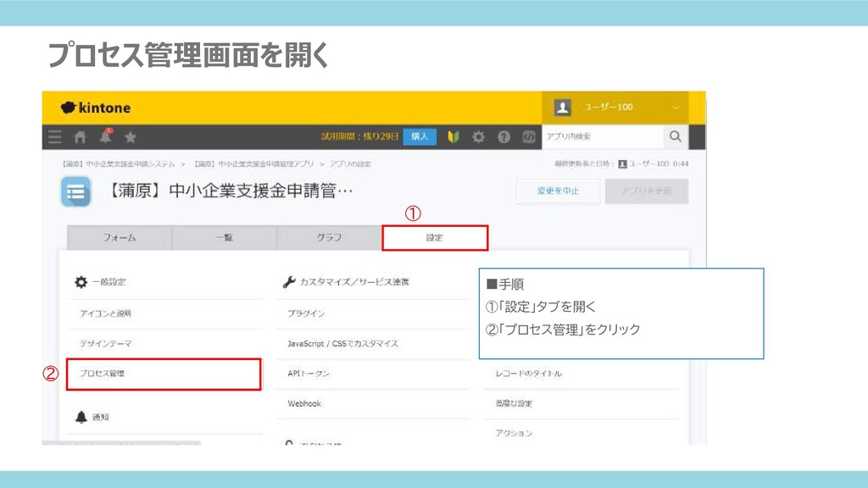Click the kintone logo
The width and height of the screenshot is (868, 488).
[97, 108]
